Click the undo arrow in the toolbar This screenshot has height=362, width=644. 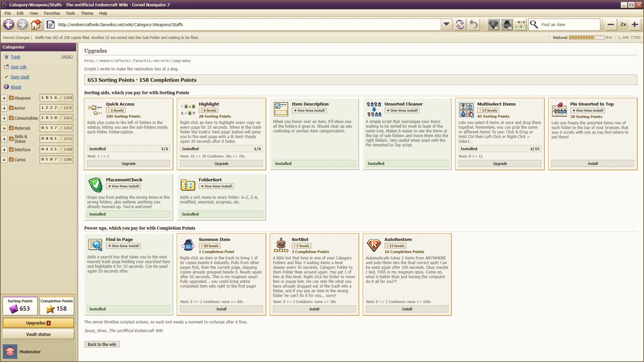tap(474, 25)
